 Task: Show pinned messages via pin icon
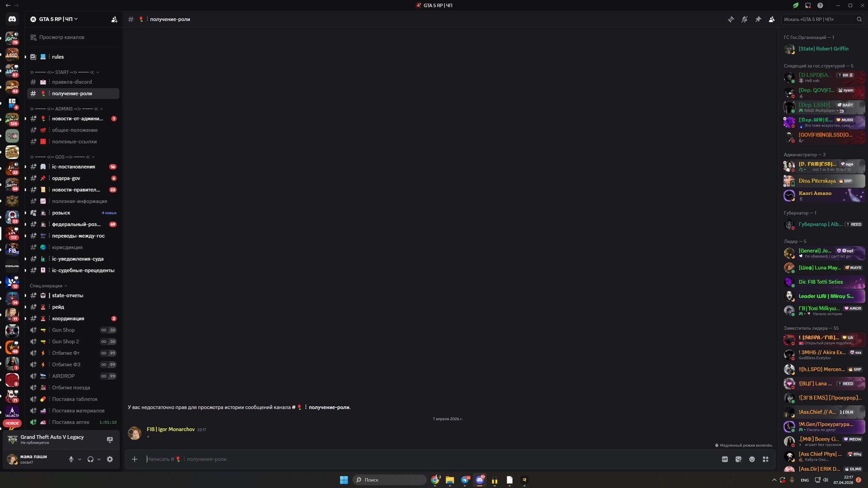click(x=758, y=19)
